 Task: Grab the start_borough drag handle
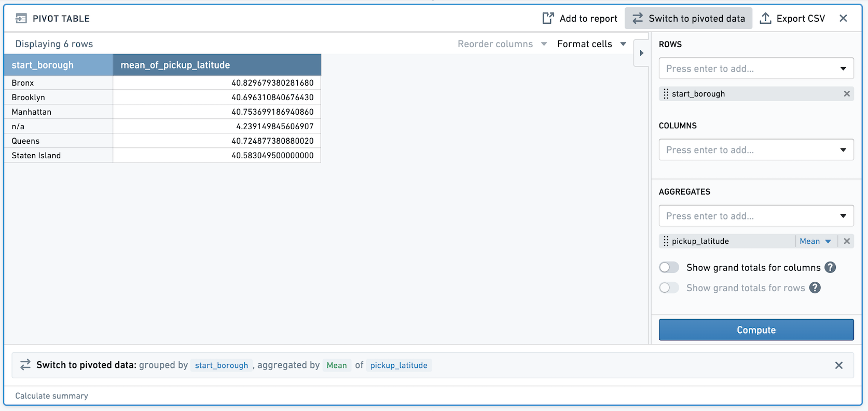(x=666, y=94)
